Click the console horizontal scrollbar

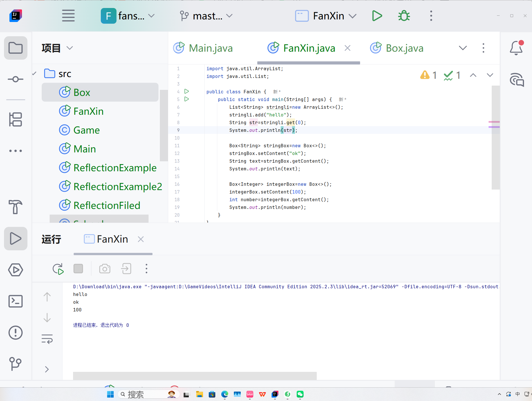195,376
